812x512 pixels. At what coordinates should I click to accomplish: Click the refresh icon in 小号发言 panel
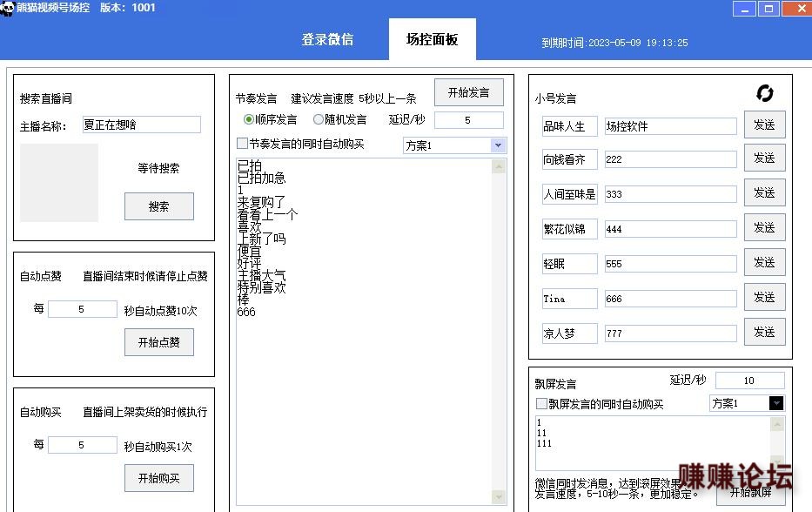point(764,93)
